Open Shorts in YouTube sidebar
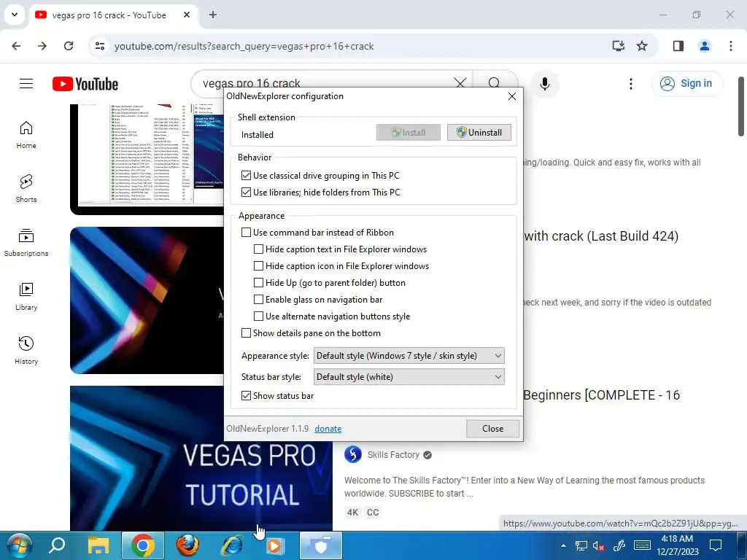 (26, 189)
